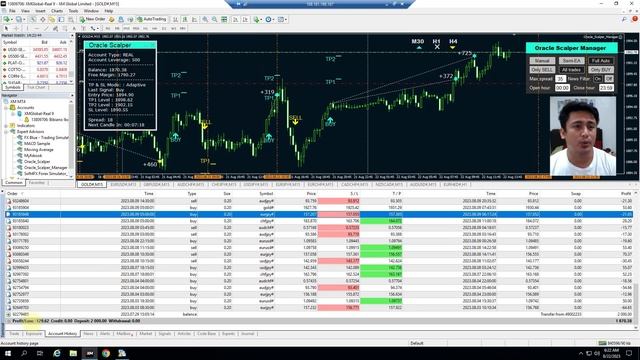Viewport: 640px width, 360px height.
Task: Select the text tool 'A'
Action: pyautogui.click(x=74, y=29)
